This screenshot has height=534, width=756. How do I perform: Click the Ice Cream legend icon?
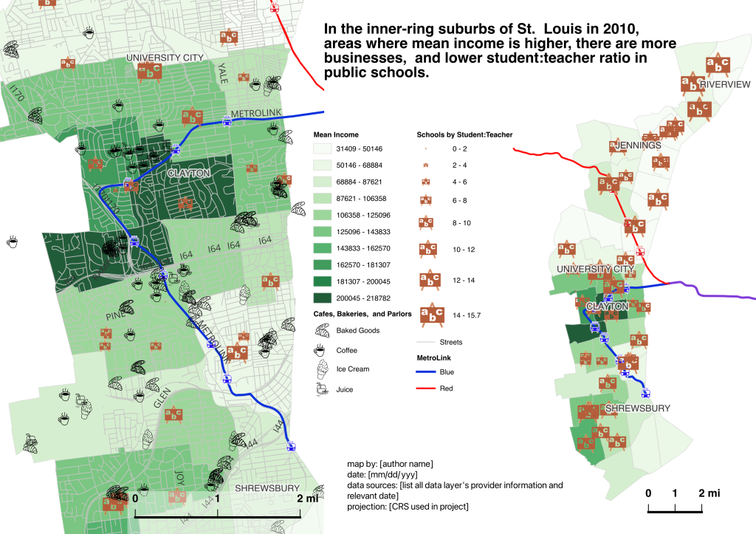pos(321,369)
